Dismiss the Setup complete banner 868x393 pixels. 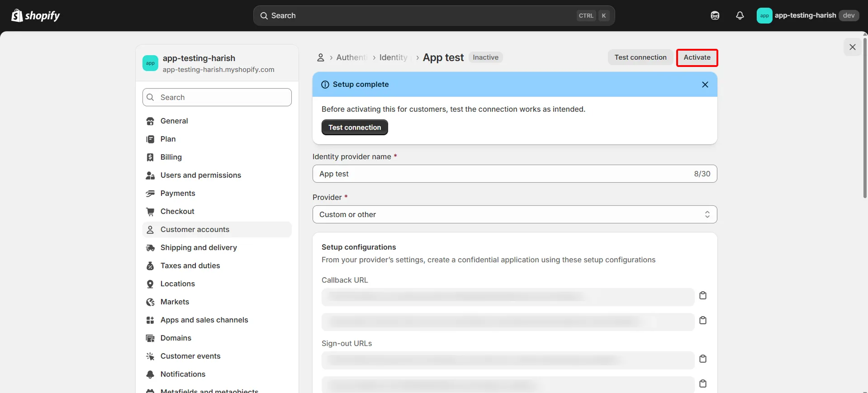(705, 85)
